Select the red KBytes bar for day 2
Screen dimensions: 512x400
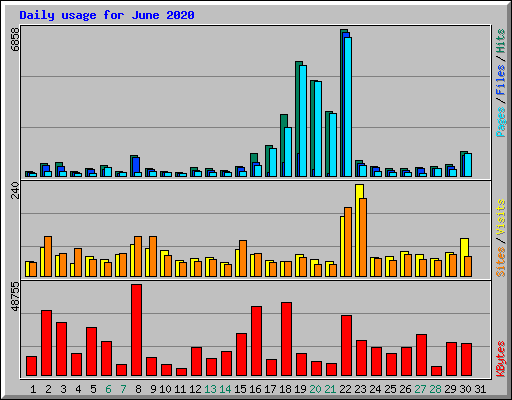pos(46,343)
